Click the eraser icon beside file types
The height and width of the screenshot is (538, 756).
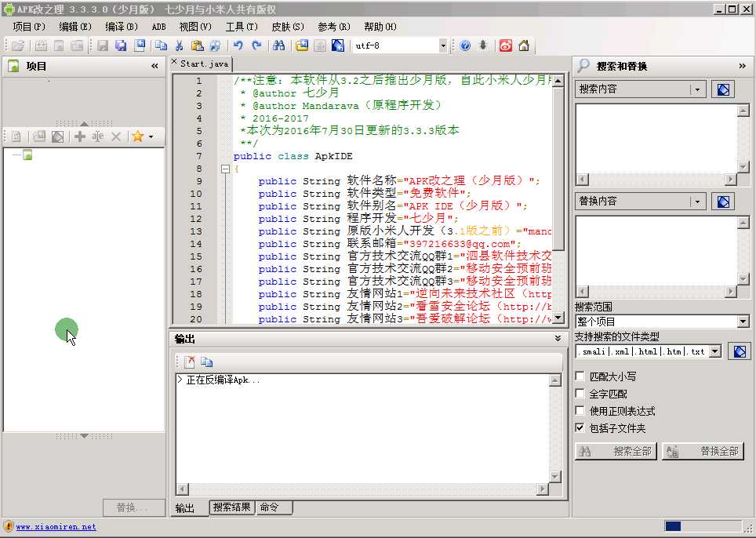coord(740,351)
